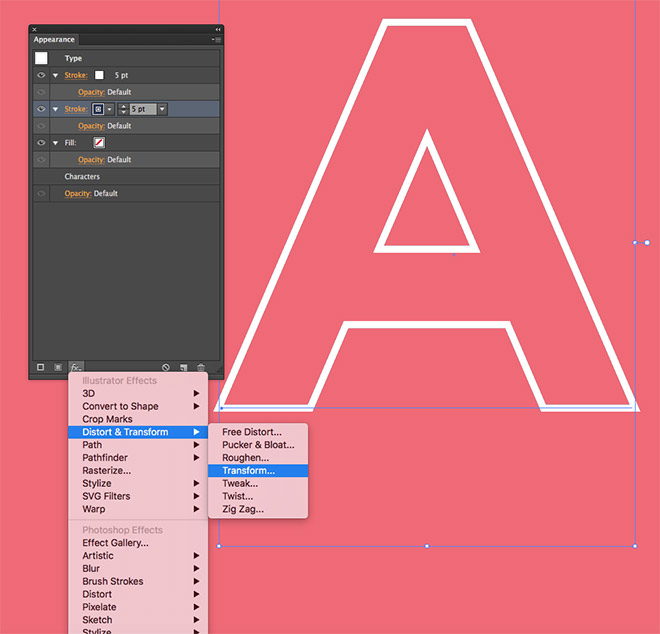
Task: Click the Add New Fill icon
Action: (x=58, y=367)
